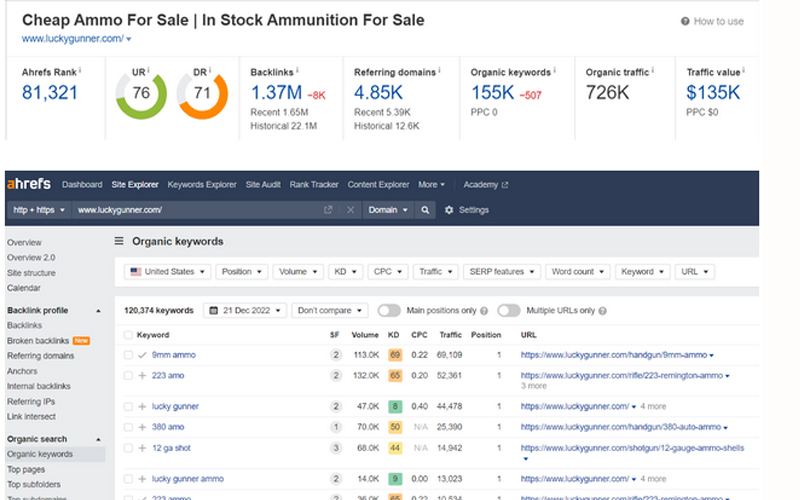
Task: Click the KD 8 green badge
Action: point(395,407)
